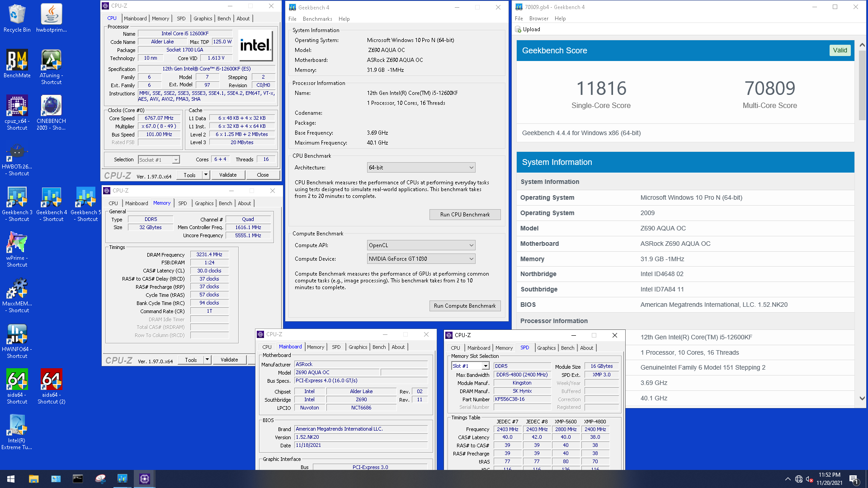Screen dimensions: 868x488
Task: Expand Tools arrow in top CPU-Z window
Action: [x=206, y=175]
